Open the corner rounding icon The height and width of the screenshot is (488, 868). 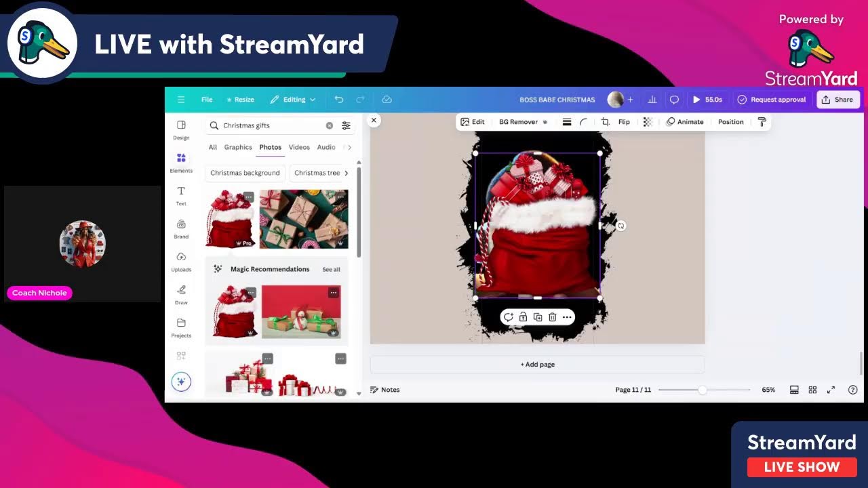click(583, 122)
